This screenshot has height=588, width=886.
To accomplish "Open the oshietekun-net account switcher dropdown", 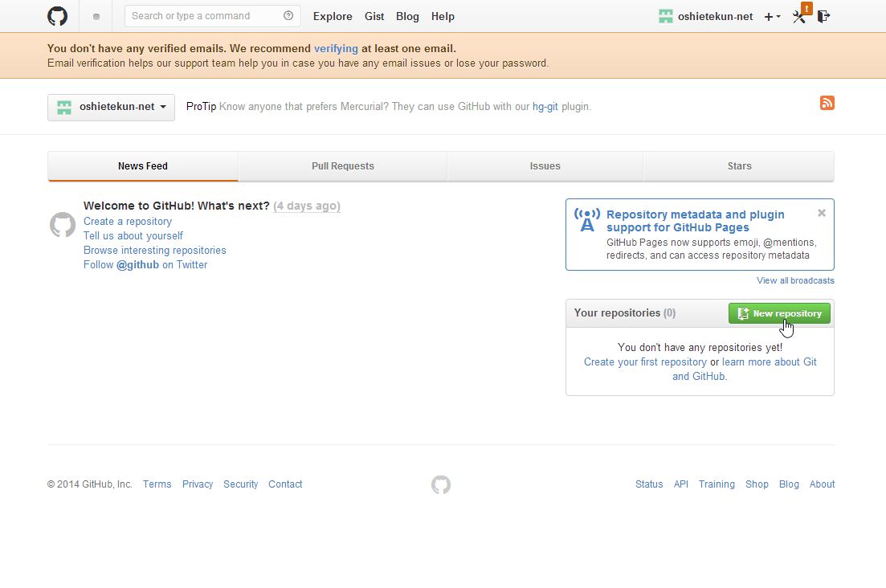I will click(112, 107).
